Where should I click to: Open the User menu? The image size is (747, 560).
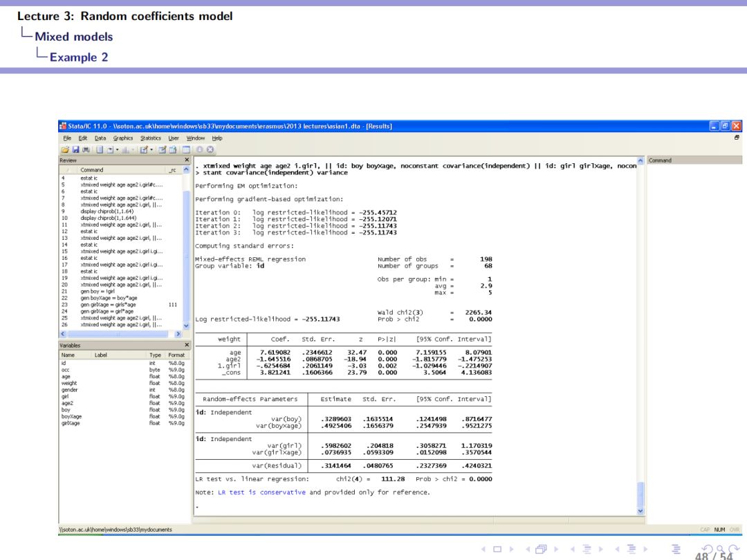point(174,138)
